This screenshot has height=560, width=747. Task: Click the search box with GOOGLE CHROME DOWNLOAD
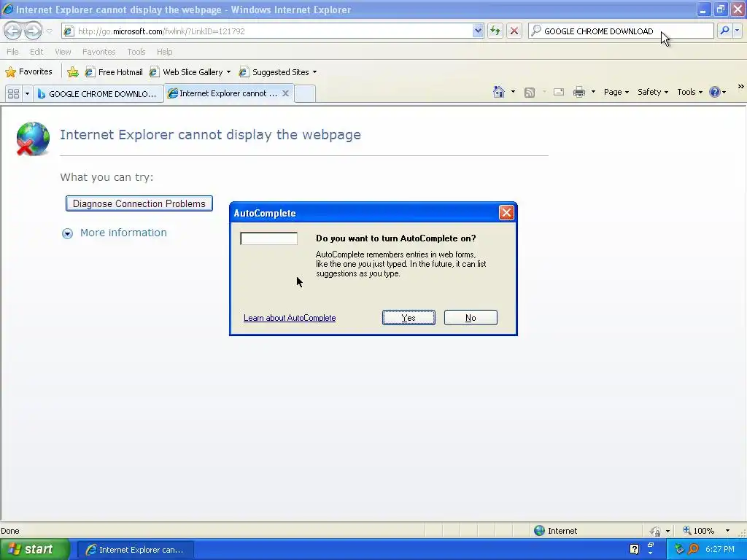621,31
